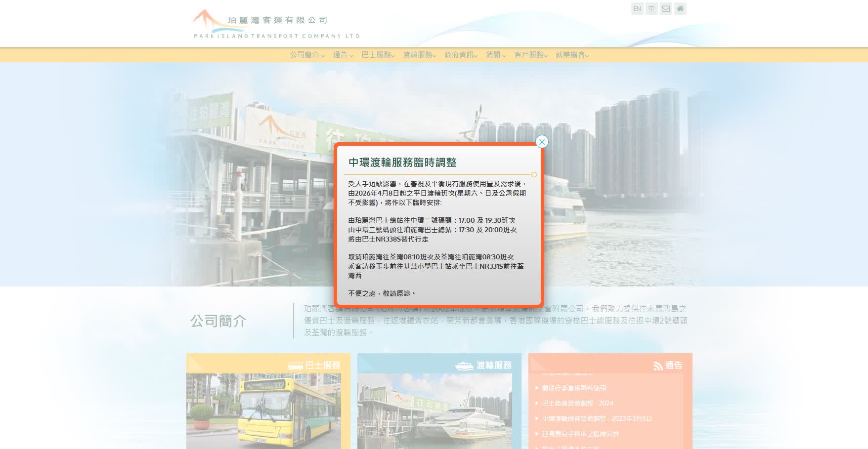Click the ferry pier photo thumbnail
This screenshot has height=449, width=868.
click(434, 411)
